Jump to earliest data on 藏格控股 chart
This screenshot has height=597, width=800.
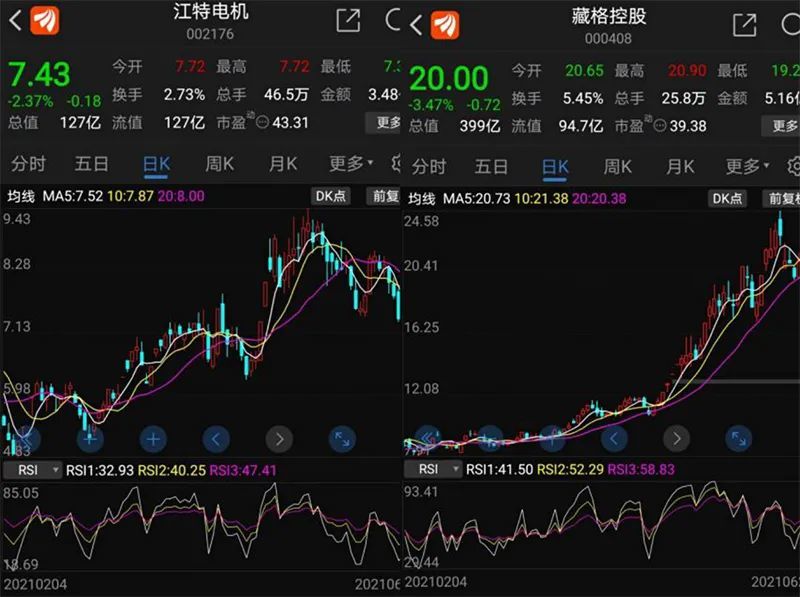[428, 438]
